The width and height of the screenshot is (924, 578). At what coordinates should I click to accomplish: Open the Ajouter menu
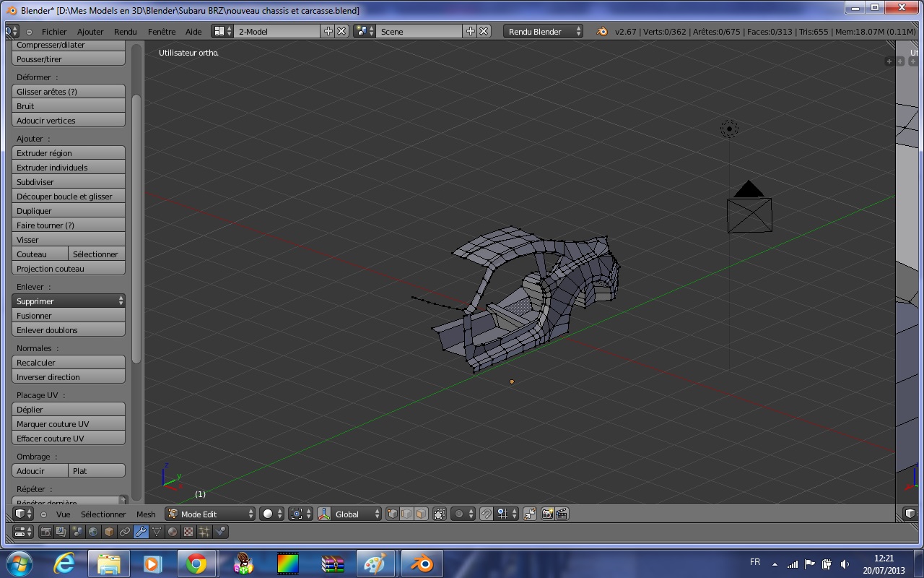(90, 32)
